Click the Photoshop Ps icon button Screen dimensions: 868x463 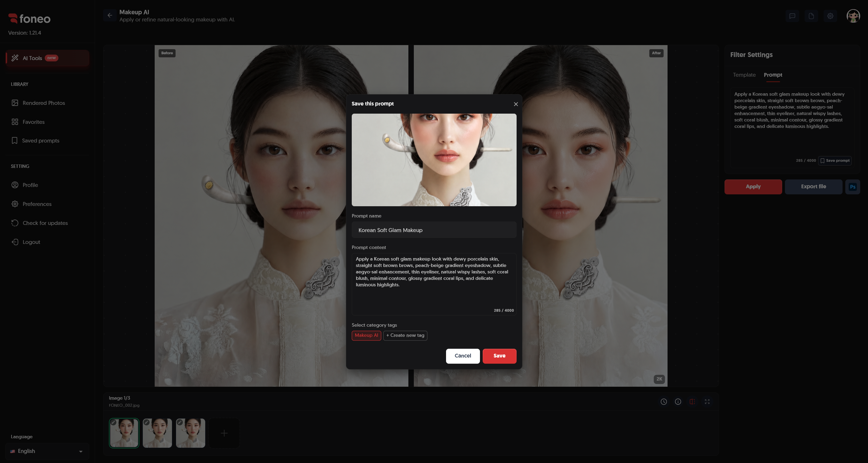(853, 187)
